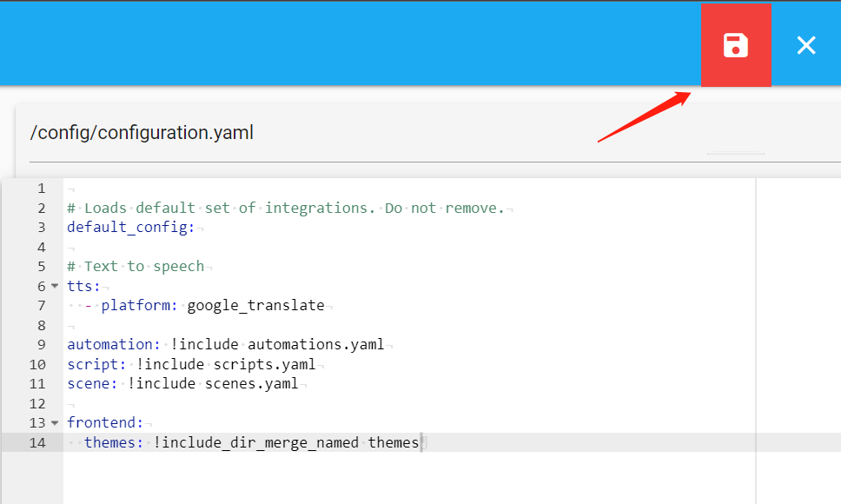Click the script: key

point(96,365)
